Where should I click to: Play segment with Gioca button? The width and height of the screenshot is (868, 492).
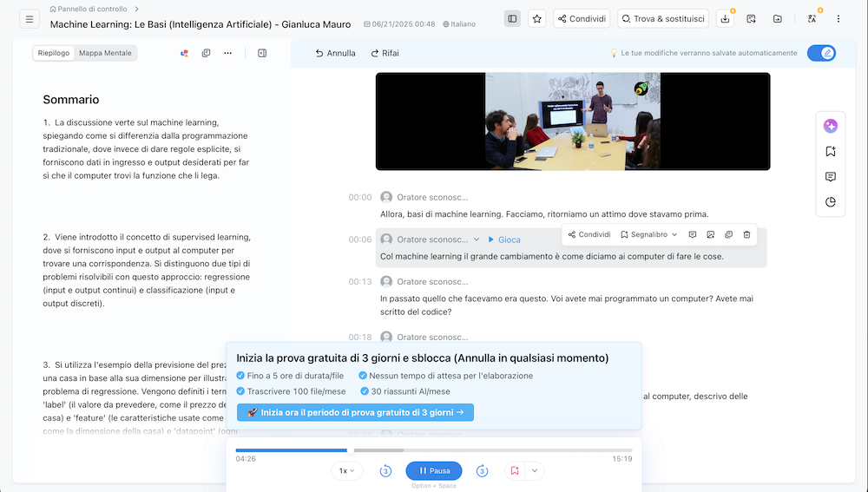(x=503, y=239)
